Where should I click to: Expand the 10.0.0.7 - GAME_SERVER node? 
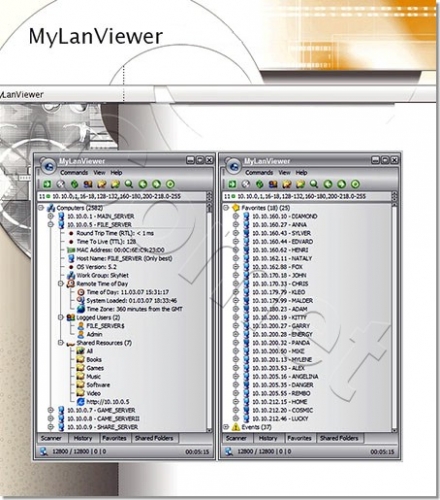coord(51,410)
